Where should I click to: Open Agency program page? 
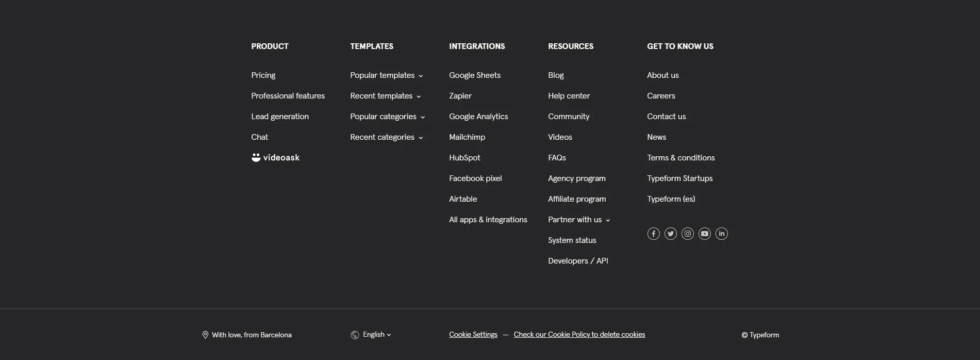click(577, 178)
